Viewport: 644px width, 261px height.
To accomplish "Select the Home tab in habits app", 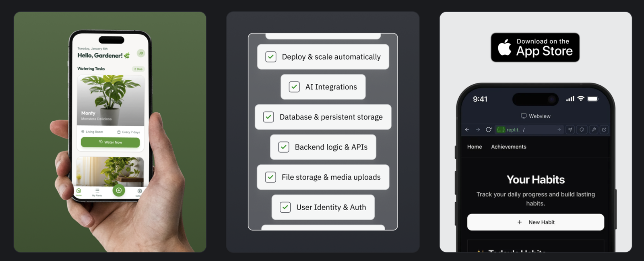I will 475,147.
